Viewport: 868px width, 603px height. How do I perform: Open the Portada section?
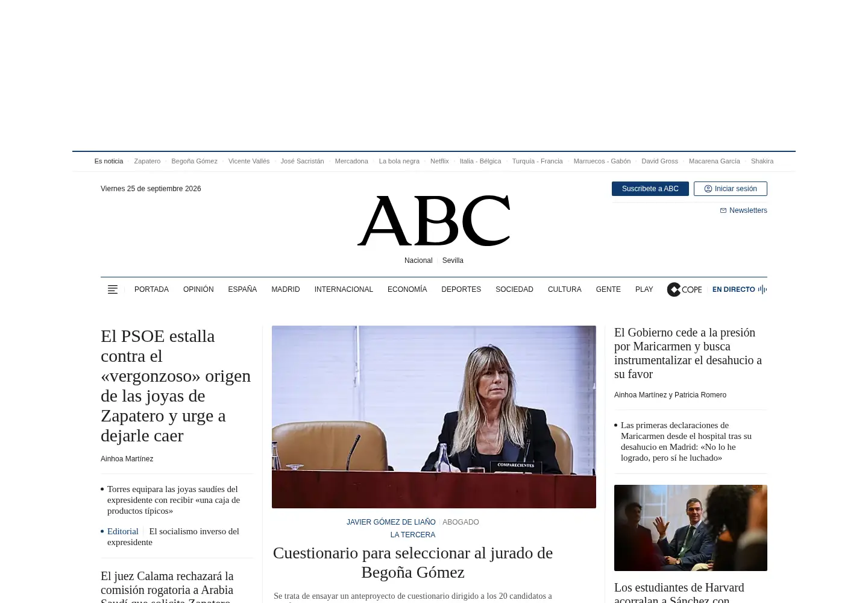[151, 289]
